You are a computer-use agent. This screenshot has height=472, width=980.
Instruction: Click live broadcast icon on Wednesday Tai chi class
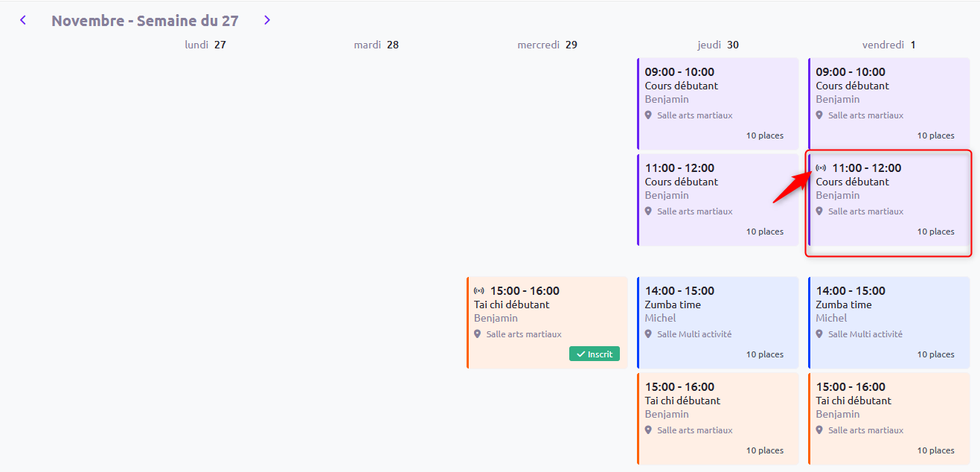pyautogui.click(x=479, y=291)
